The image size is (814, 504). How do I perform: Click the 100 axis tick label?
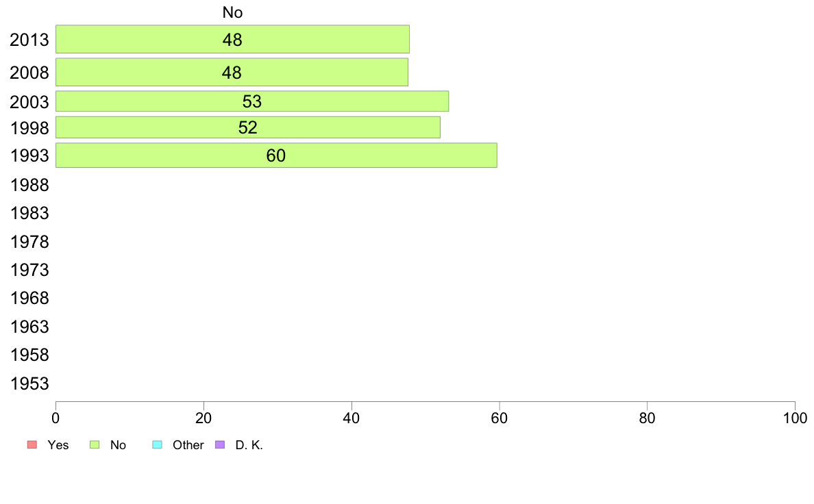click(x=795, y=418)
